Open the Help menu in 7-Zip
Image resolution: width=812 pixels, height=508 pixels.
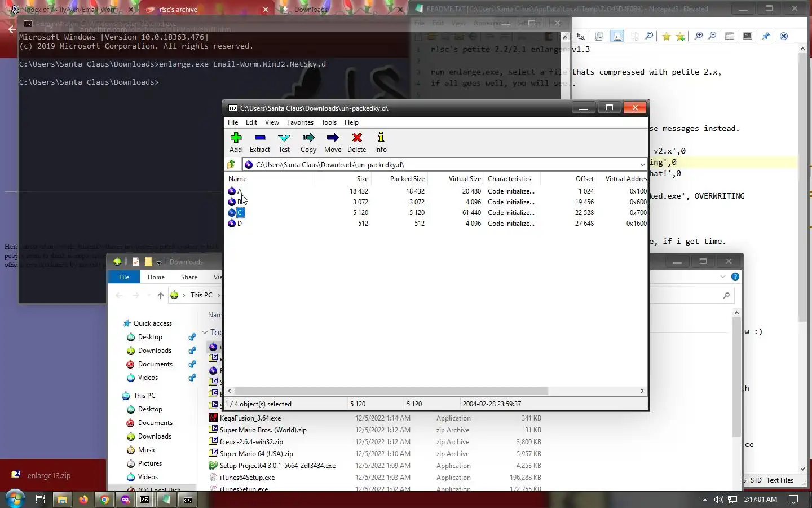(351, 122)
